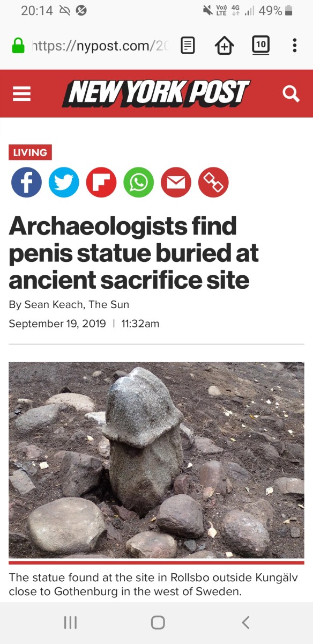The width and height of the screenshot is (313, 644).
Task: Share article through WhatsApp
Action: (139, 182)
